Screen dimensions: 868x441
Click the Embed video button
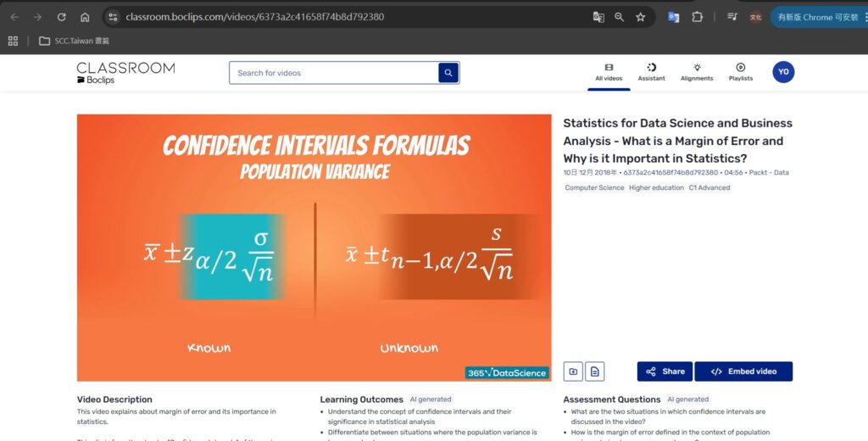click(x=743, y=371)
